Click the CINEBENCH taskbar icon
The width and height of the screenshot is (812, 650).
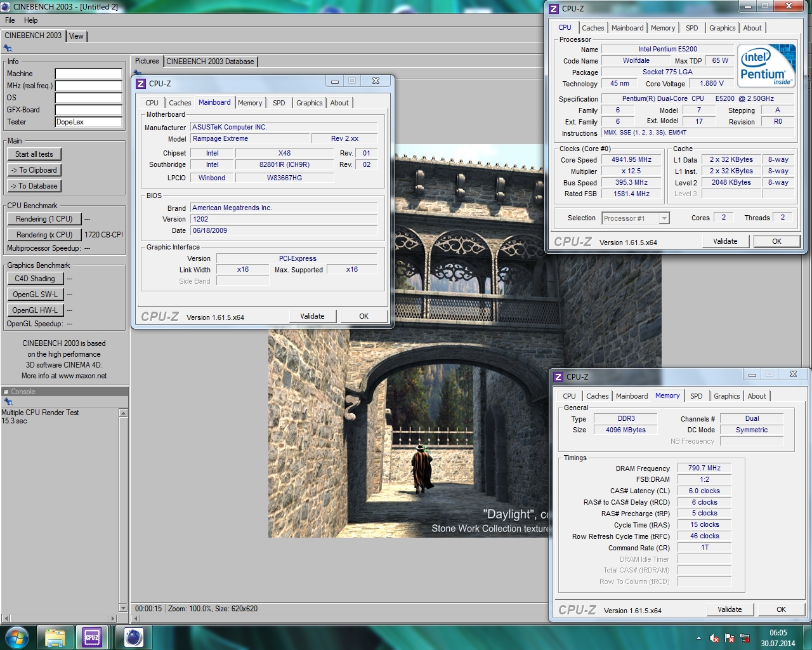tap(133, 637)
